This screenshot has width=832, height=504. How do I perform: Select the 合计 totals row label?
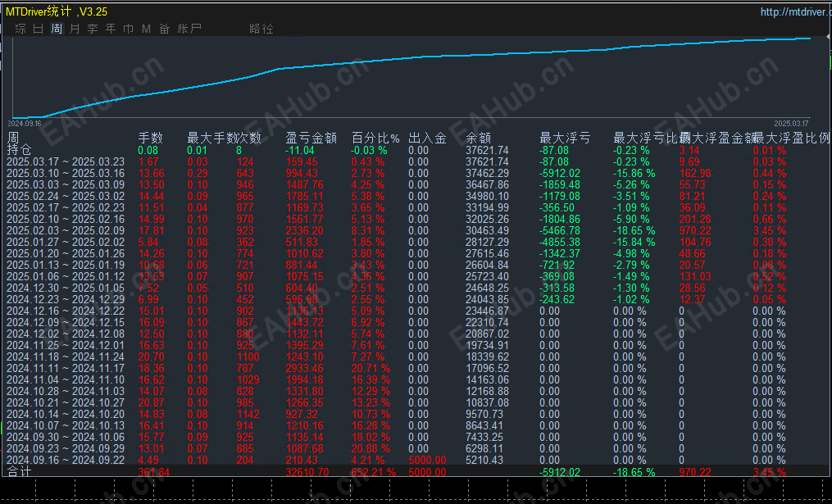tap(19, 472)
